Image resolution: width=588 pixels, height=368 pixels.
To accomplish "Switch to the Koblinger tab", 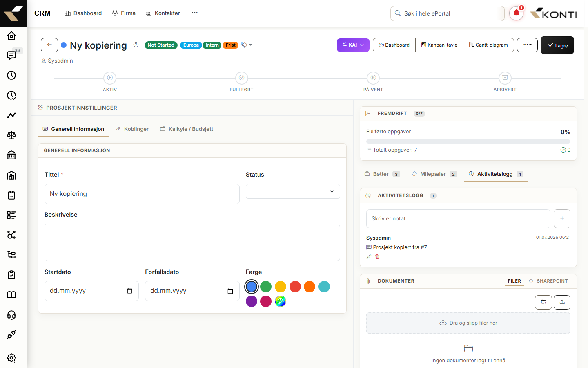I will click(132, 129).
